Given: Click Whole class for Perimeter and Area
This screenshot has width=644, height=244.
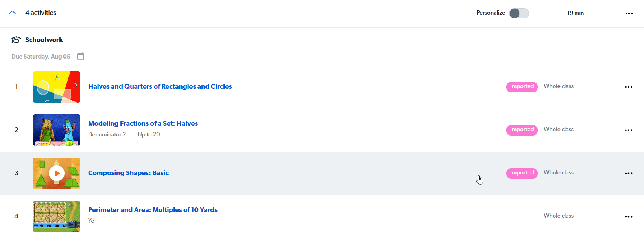Looking at the screenshot, I should click(x=558, y=216).
